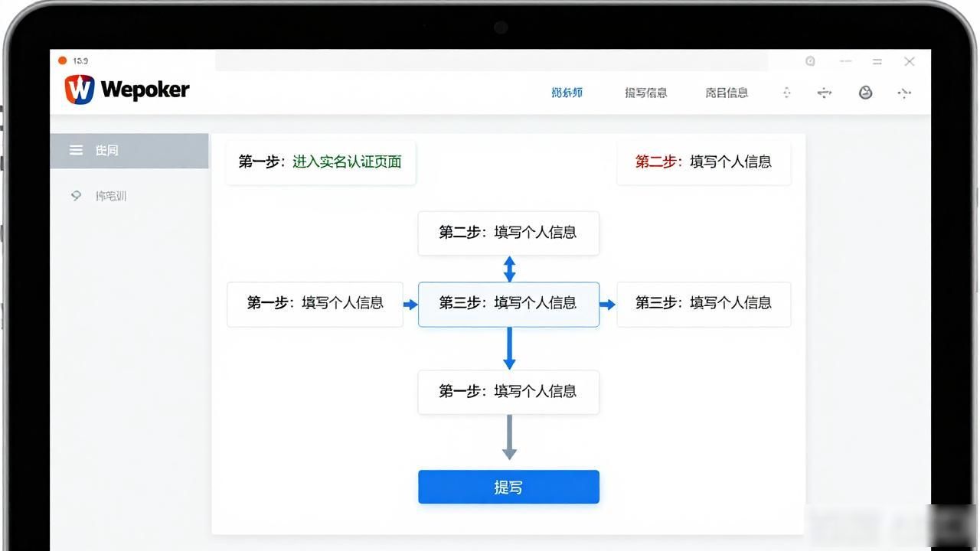Click the red 第二步:填写个人信息 box
980x551 pixels.
(x=704, y=162)
